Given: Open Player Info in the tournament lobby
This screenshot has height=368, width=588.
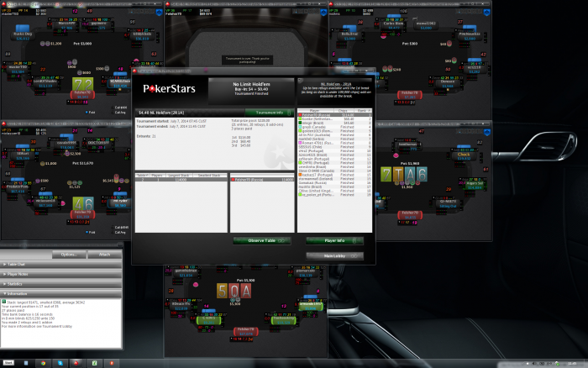Looking at the screenshot, I should point(334,240).
